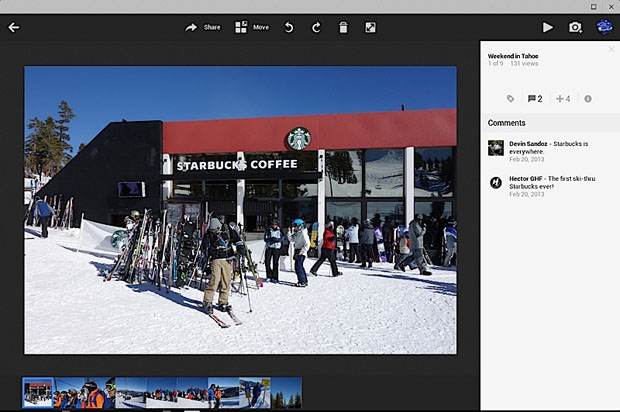Open photo details info icon
Screen dimensions: 620x412
[588, 98]
